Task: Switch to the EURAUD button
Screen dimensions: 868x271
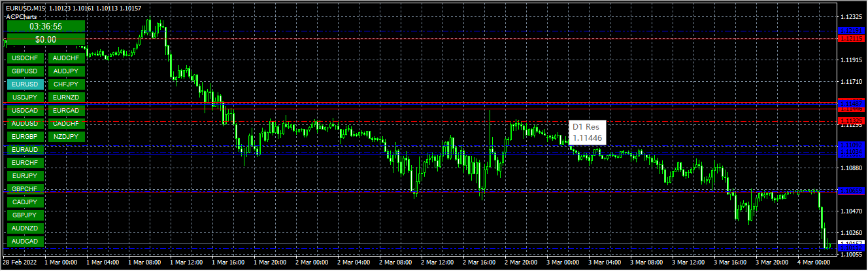Action: (x=25, y=149)
